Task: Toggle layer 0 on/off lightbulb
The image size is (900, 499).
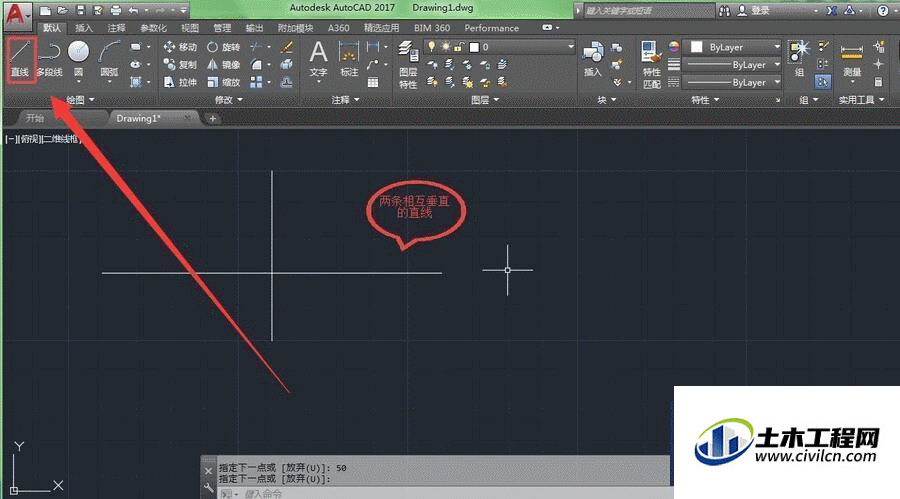Action: coord(432,47)
